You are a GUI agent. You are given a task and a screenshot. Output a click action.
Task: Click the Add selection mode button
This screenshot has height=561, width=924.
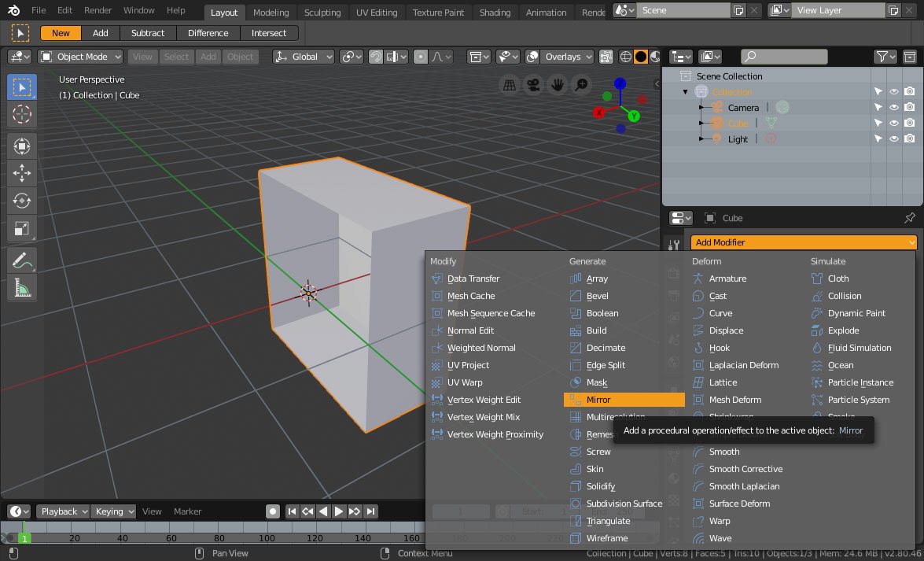(100, 33)
